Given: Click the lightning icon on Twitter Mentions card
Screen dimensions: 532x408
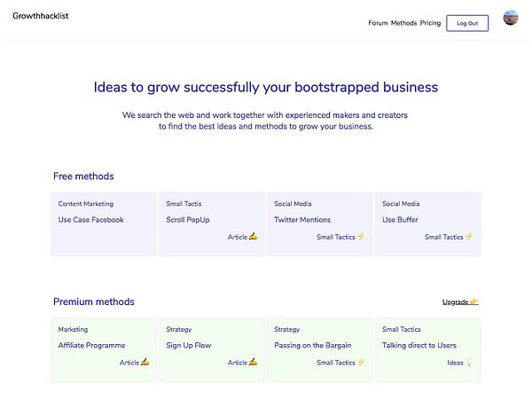Looking at the screenshot, I should pos(361,237).
